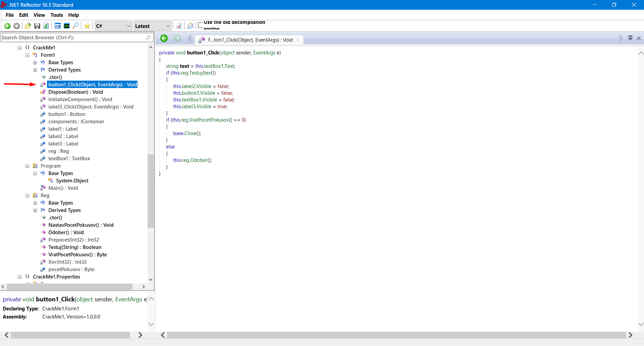
Task: Close the button1_Click tab
Action: pyautogui.click(x=298, y=40)
